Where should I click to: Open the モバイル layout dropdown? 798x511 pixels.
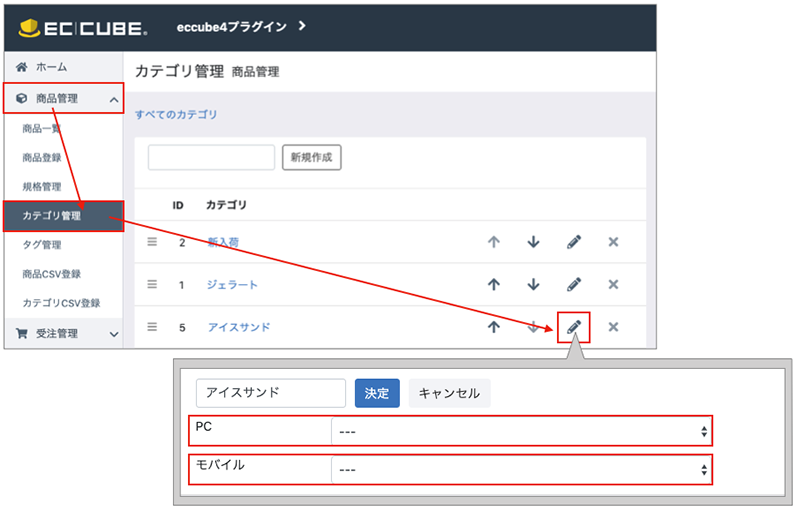(521, 469)
